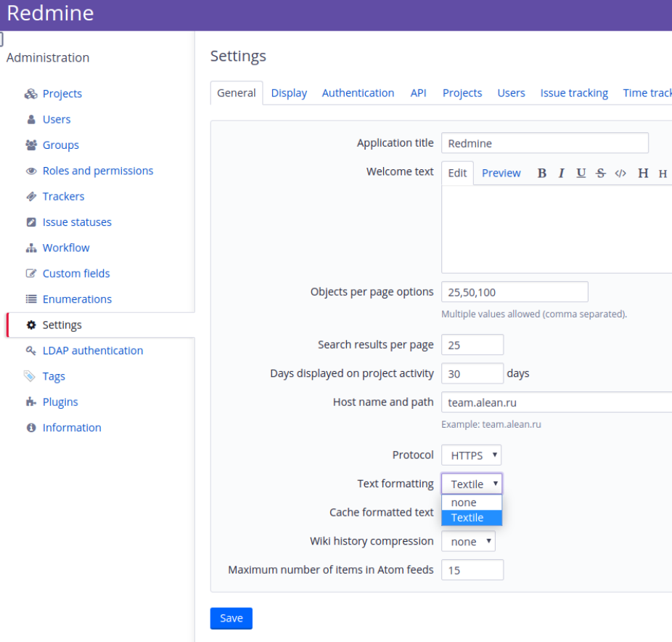Viewport: 672px width, 642px height.
Task: Focus the Days displayed on project activity field
Action: coord(472,373)
